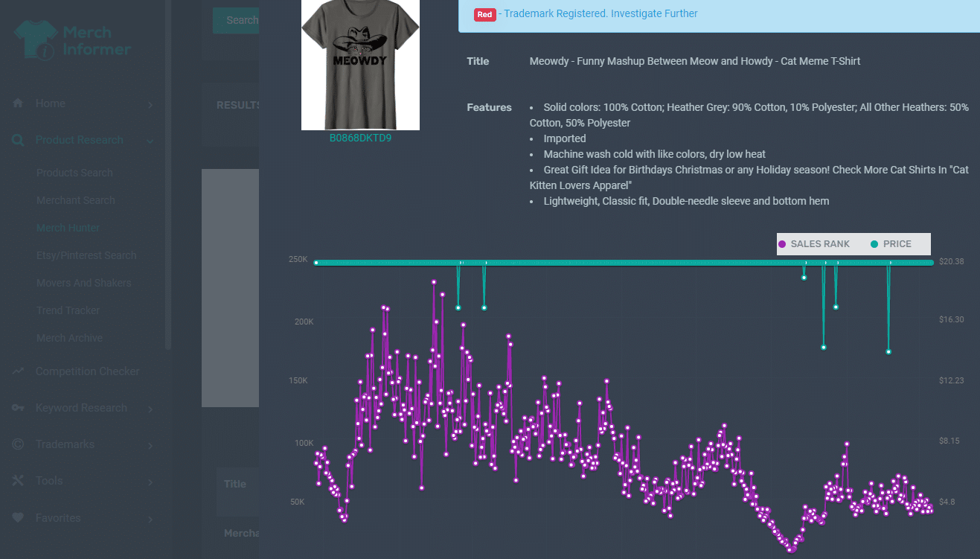The image size is (980, 559).
Task: Click the Favorites heart icon
Action: [18, 518]
